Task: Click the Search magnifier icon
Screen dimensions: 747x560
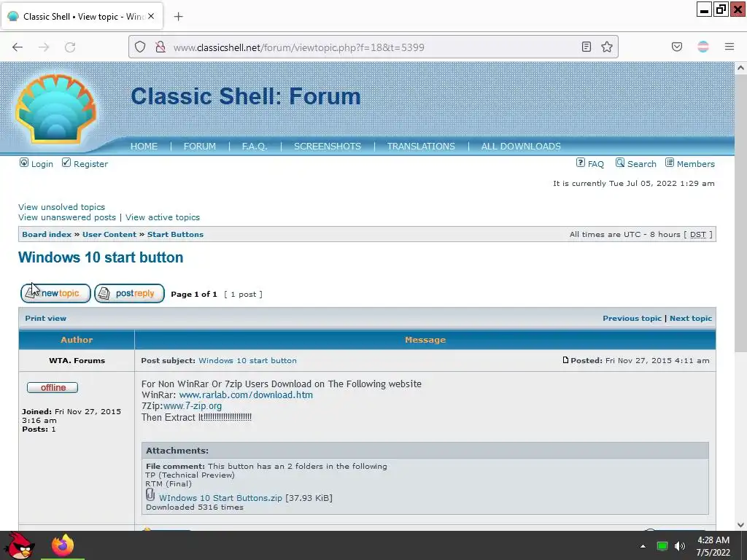Action: click(620, 163)
